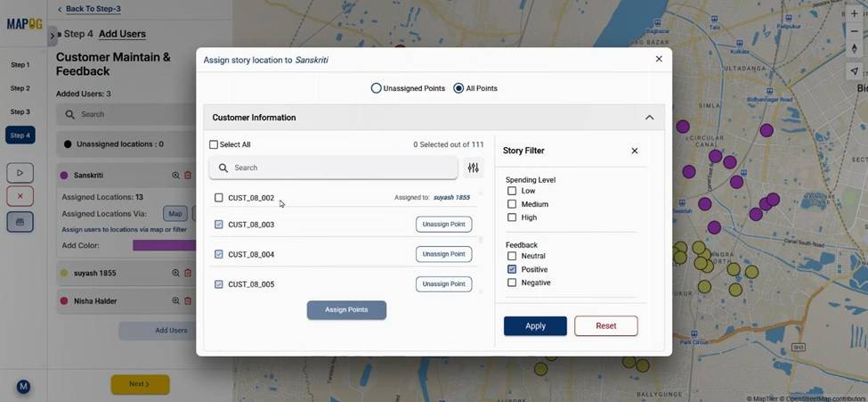Select the Unassigned Points radio button
The height and width of the screenshot is (402, 868).
(377, 88)
